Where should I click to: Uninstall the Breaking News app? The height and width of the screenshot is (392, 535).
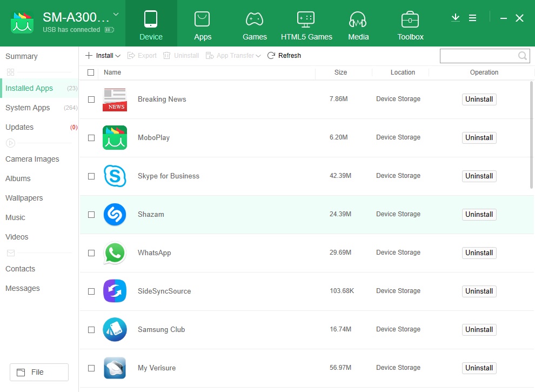click(479, 99)
